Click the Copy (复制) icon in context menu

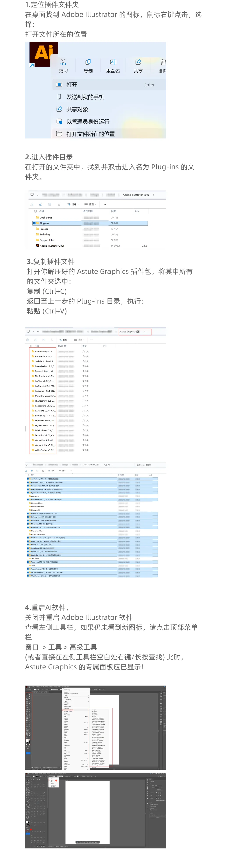coord(88,62)
